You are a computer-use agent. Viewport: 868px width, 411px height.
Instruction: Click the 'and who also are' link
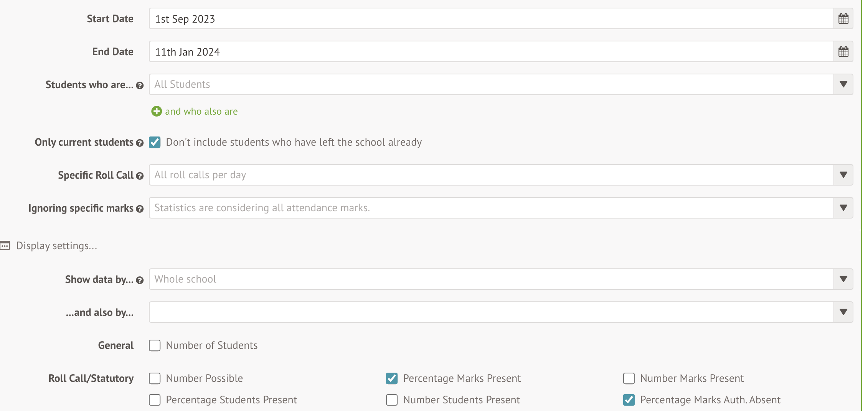[x=201, y=112]
